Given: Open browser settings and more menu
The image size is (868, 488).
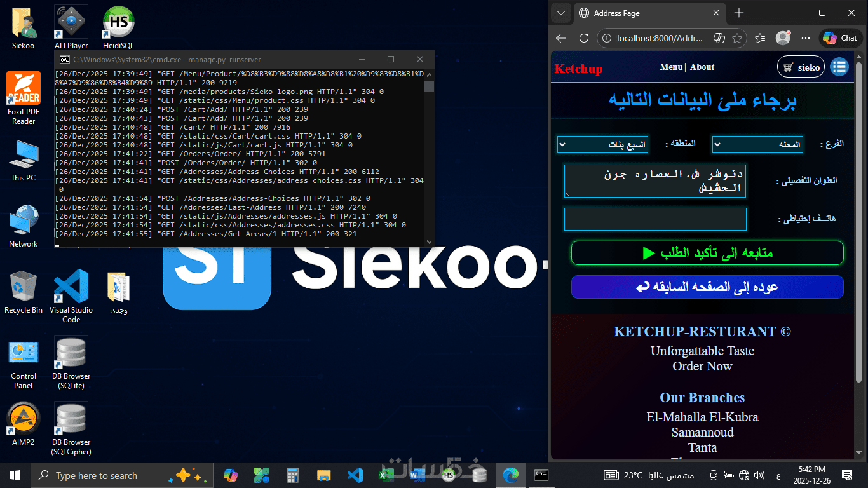Looking at the screenshot, I should pyautogui.click(x=806, y=38).
